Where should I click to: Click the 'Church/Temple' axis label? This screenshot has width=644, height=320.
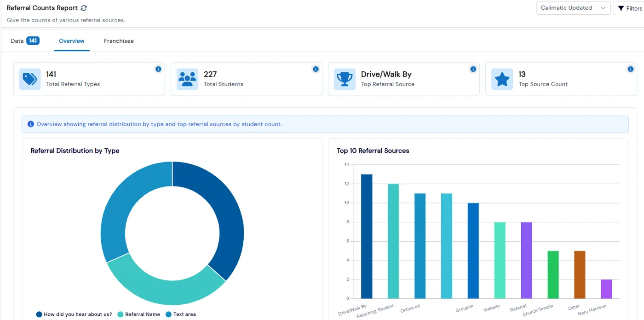pos(538,310)
